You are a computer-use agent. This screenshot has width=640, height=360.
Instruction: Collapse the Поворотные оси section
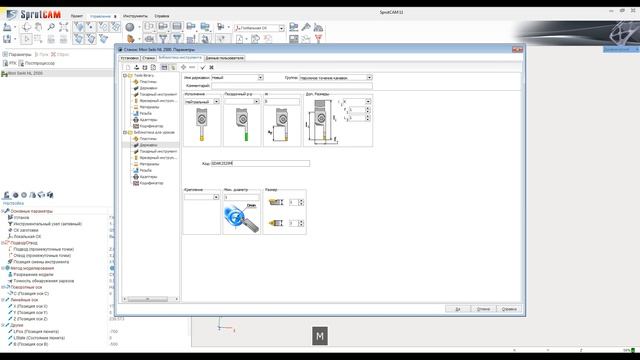(3, 287)
